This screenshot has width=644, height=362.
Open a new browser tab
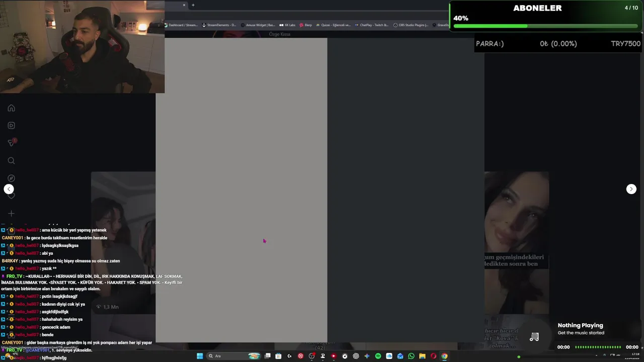[x=193, y=5]
